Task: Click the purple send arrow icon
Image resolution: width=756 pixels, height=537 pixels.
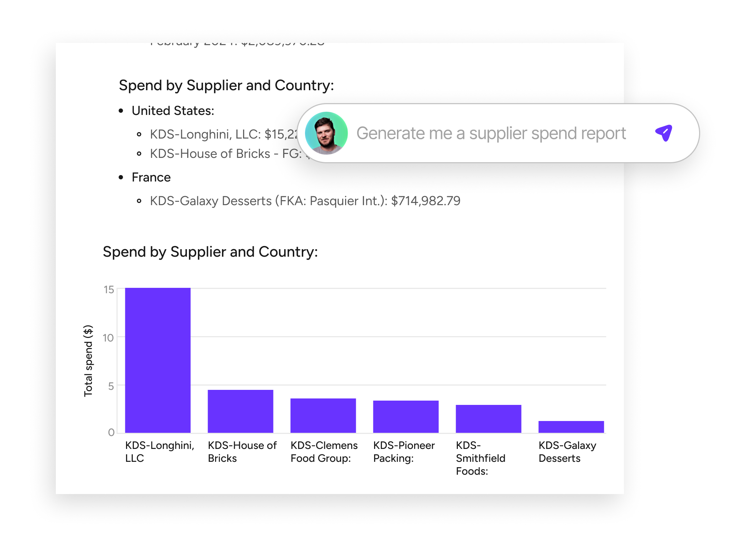Action: click(x=664, y=133)
